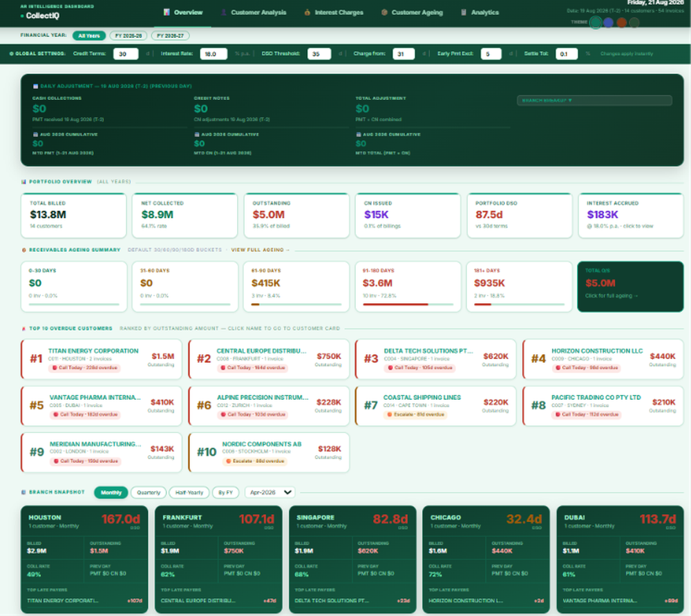Open Titan Energy Corporation customer card

(x=102, y=359)
